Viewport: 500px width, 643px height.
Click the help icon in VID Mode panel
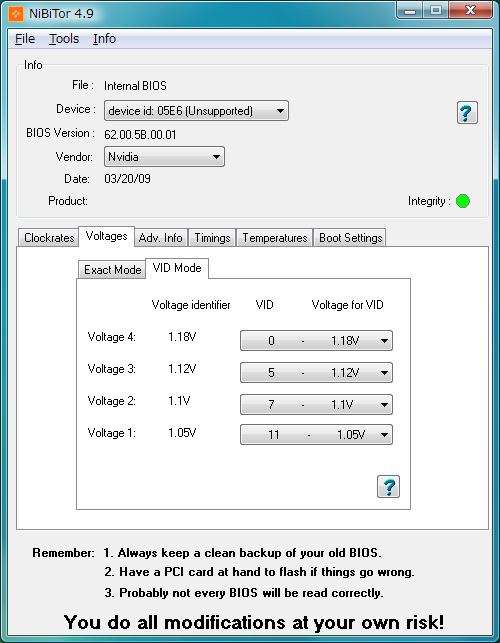pyautogui.click(x=388, y=486)
